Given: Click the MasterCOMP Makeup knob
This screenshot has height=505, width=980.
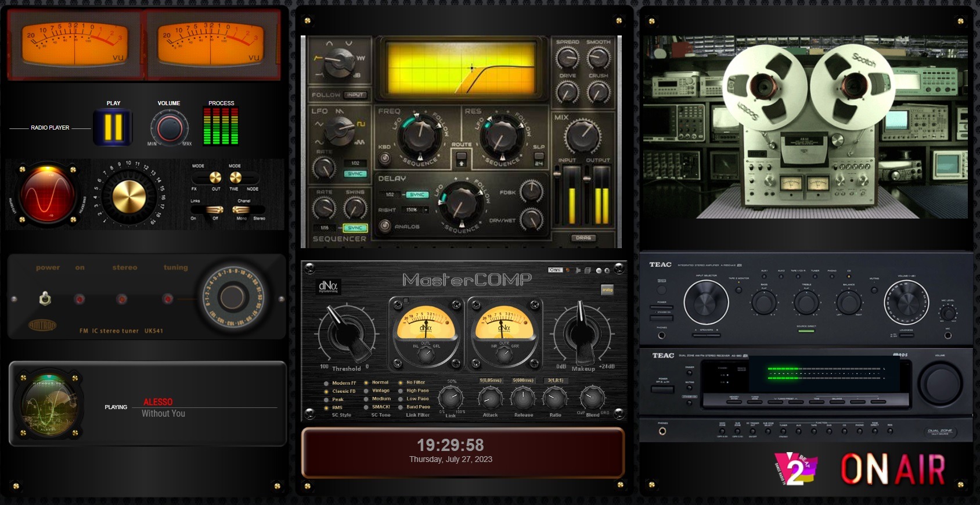Looking at the screenshot, I should pos(582,333).
